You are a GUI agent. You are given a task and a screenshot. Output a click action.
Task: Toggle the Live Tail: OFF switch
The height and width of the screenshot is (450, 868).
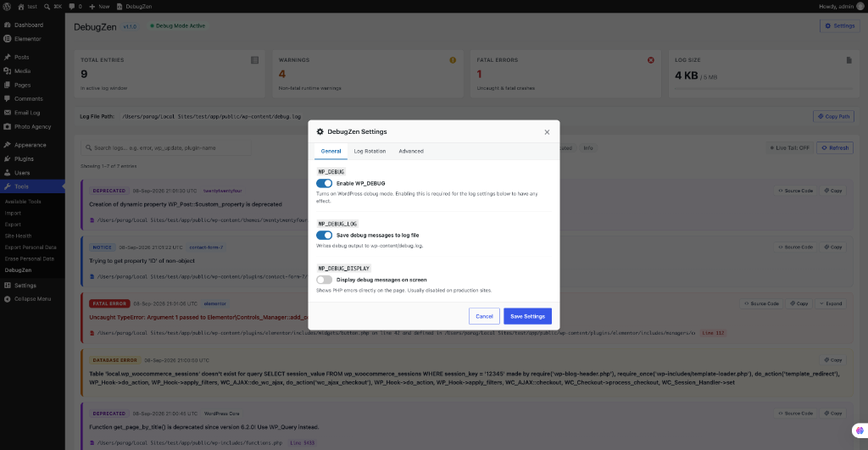pos(790,147)
